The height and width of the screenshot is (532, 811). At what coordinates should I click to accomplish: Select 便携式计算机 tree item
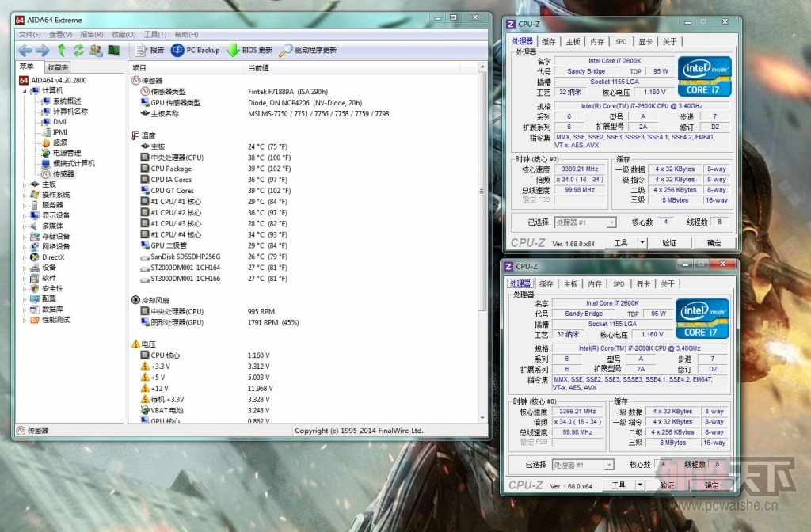click(x=74, y=163)
